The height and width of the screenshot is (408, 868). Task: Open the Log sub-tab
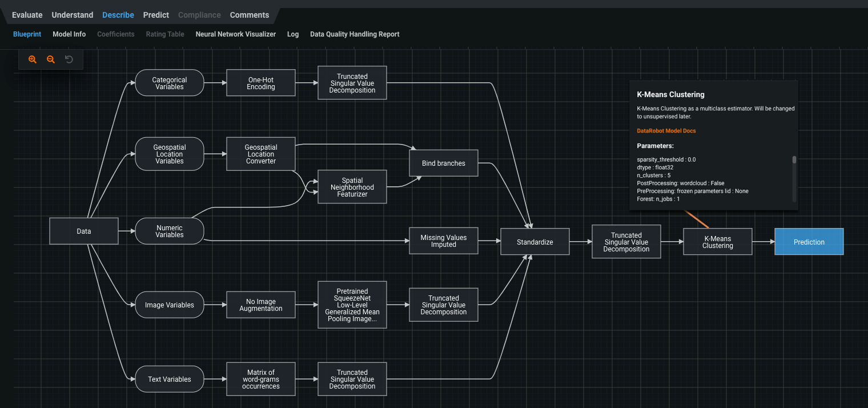pos(293,34)
